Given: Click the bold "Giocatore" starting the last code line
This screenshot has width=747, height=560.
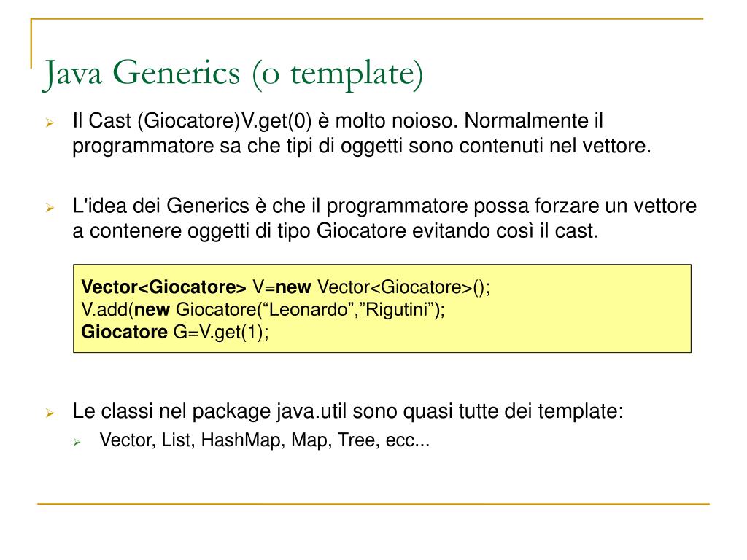Looking at the screenshot, I should (124, 332).
